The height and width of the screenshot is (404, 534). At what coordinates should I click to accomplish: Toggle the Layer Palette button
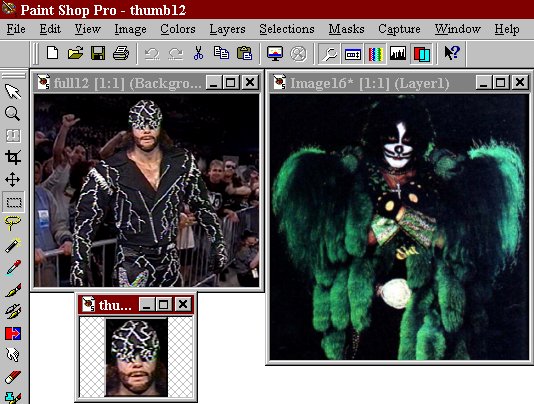[421, 54]
